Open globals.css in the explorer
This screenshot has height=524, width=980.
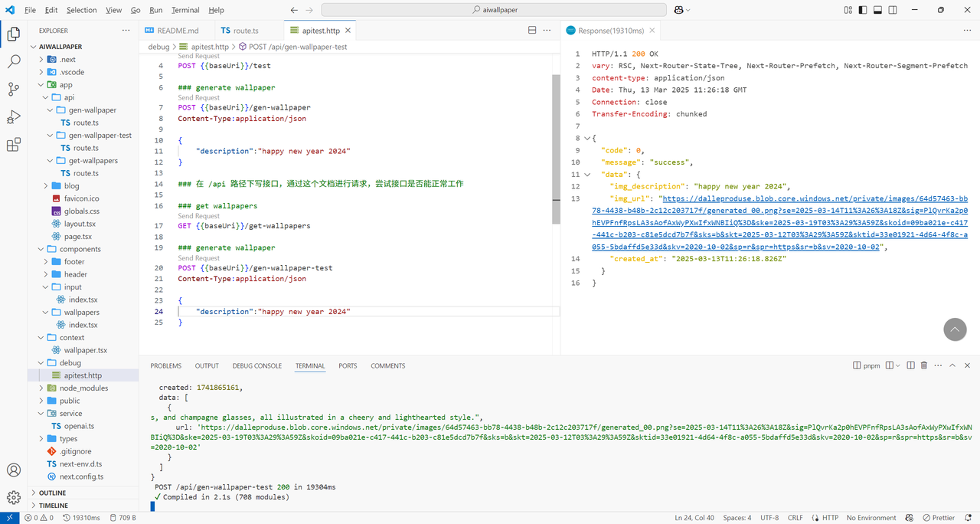click(82, 211)
